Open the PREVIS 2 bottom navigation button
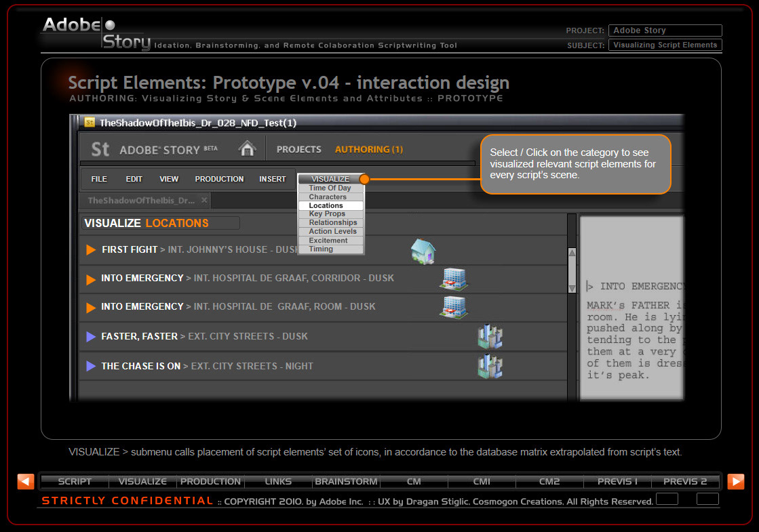The width and height of the screenshot is (759, 532). point(685,481)
